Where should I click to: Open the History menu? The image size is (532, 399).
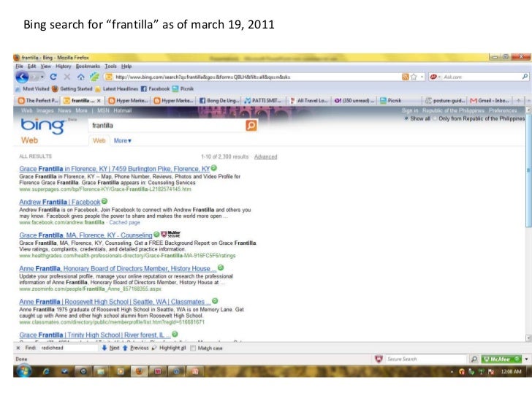coord(64,66)
